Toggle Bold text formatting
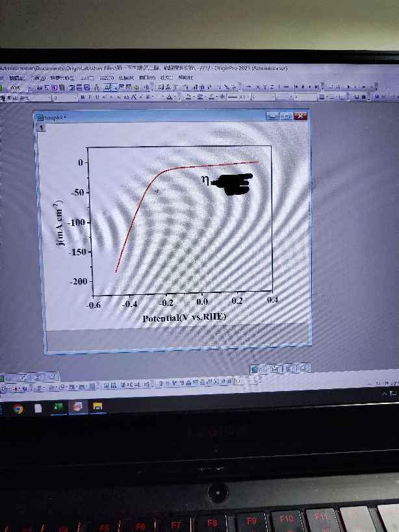The image size is (399, 532). 83,97
